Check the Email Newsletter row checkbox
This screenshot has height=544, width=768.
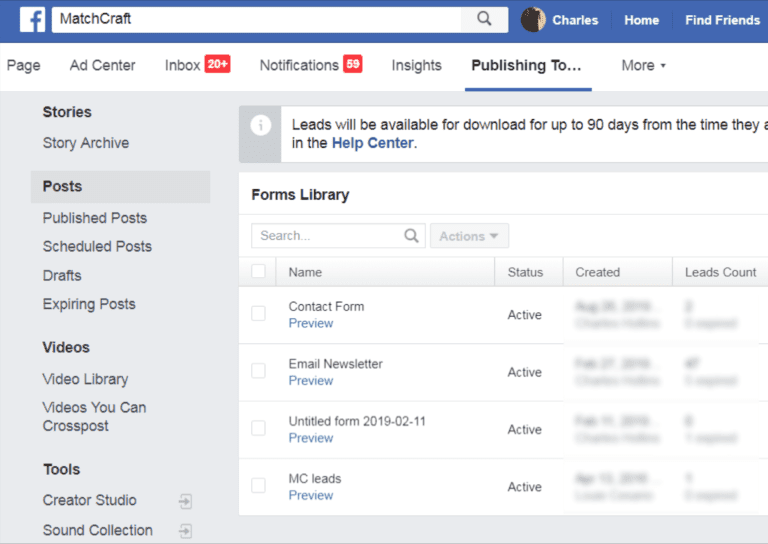tap(258, 371)
